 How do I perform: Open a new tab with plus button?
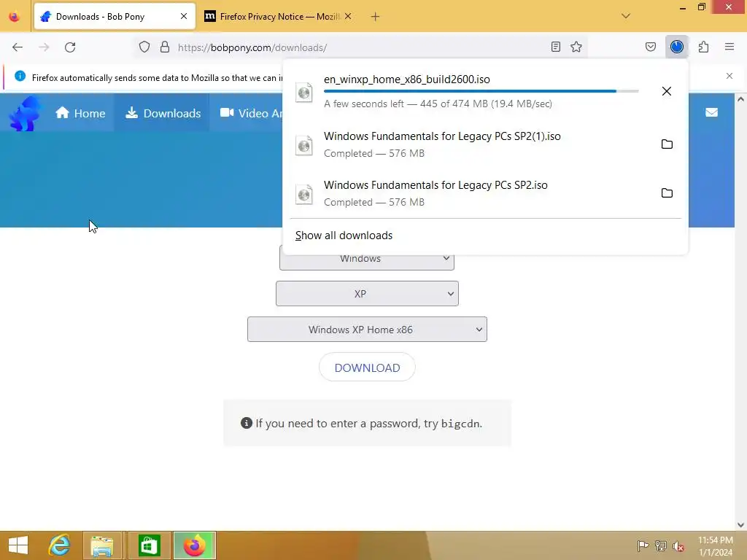pos(376,17)
